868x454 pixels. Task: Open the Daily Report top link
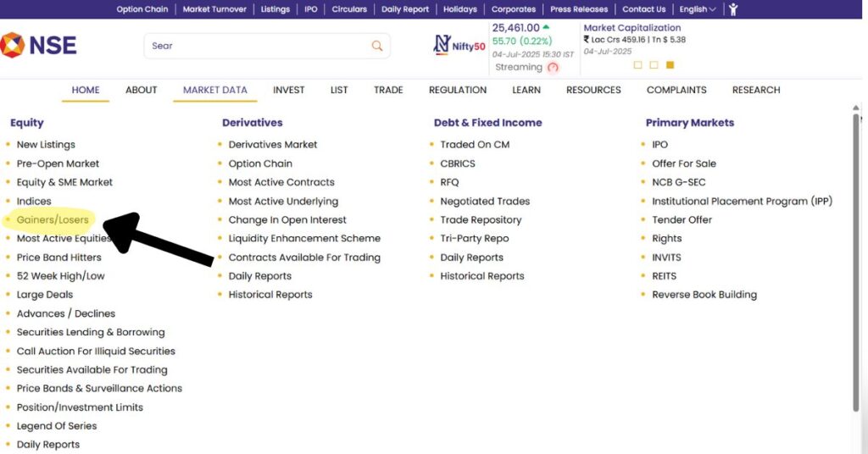404,8
